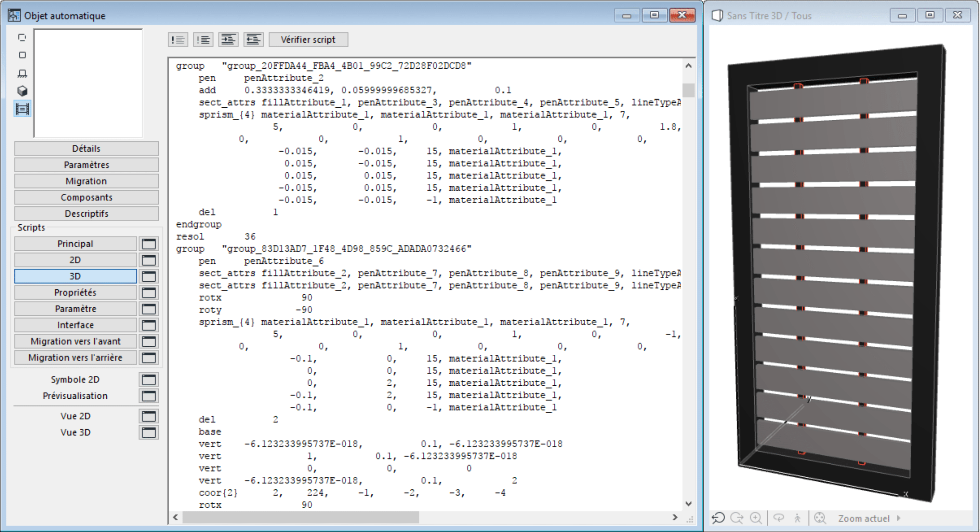The width and height of the screenshot is (980, 532).
Task: Open Propriétés script in separate window
Action: 149,293
